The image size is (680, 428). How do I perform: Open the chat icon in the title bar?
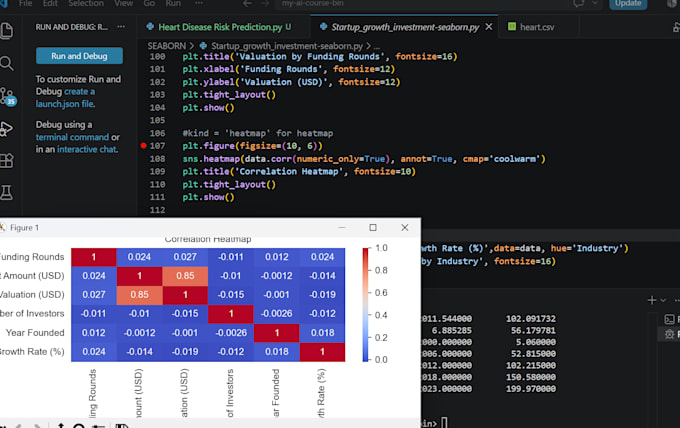579,3
